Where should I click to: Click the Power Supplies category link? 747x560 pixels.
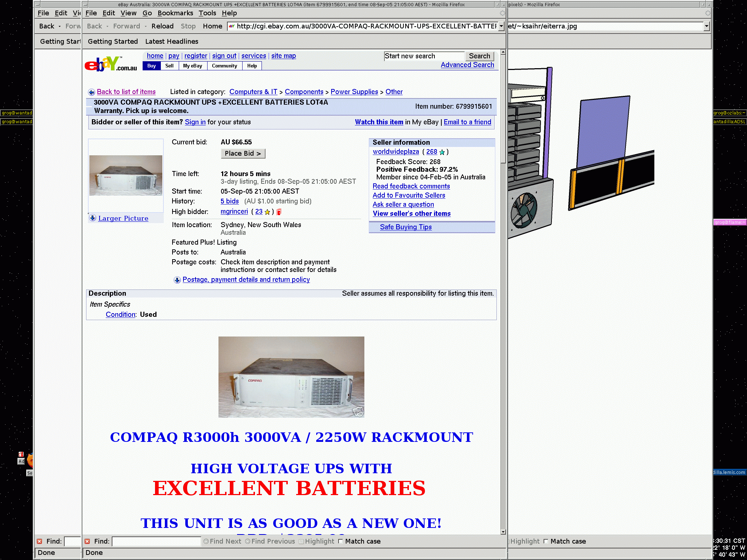pos(354,92)
